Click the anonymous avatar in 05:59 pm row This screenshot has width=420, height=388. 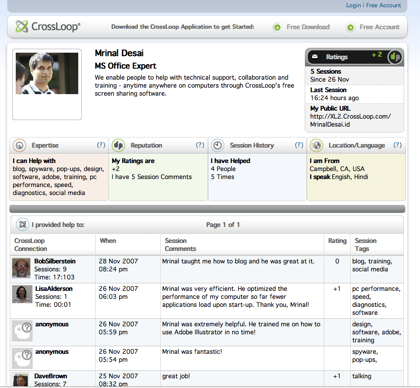(22, 331)
